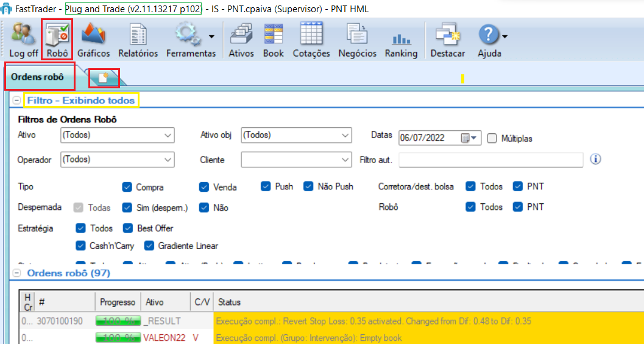Open the Cotações quotes icon

click(x=311, y=40)
